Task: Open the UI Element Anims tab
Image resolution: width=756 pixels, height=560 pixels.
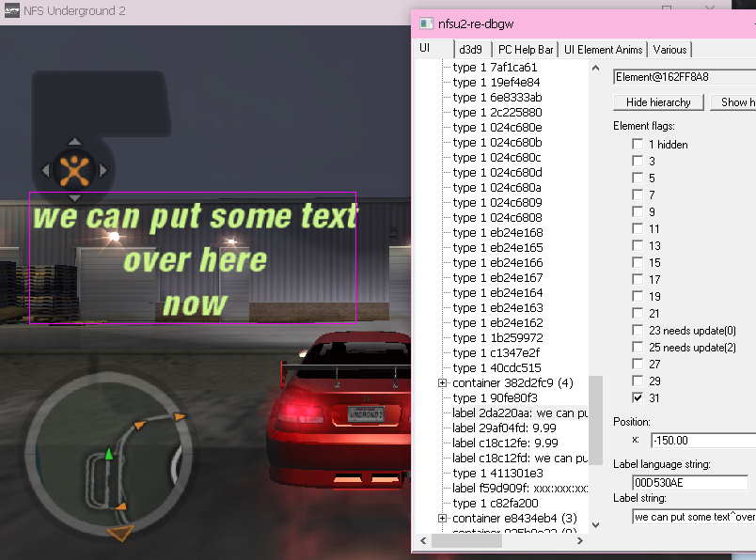Action: (604, 49)
